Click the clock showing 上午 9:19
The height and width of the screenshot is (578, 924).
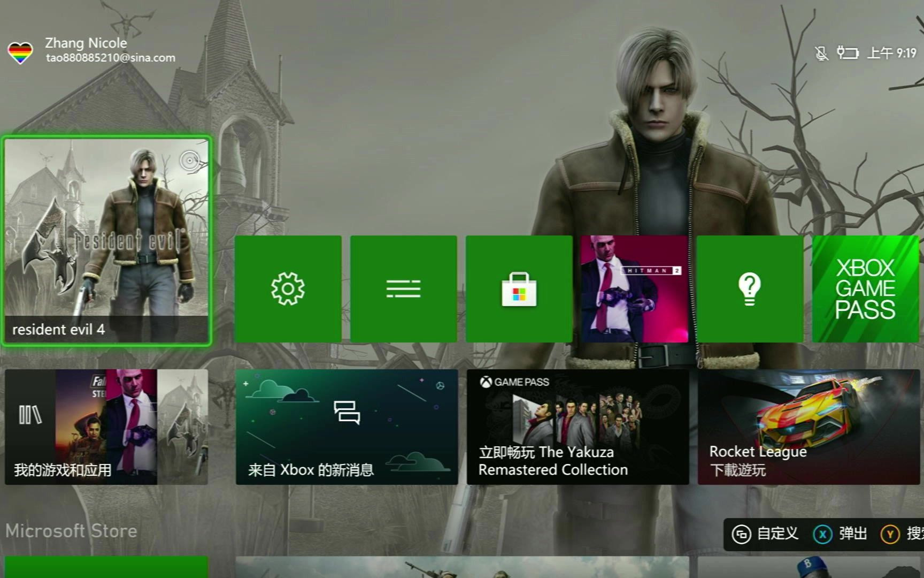(x=891, y=53)
